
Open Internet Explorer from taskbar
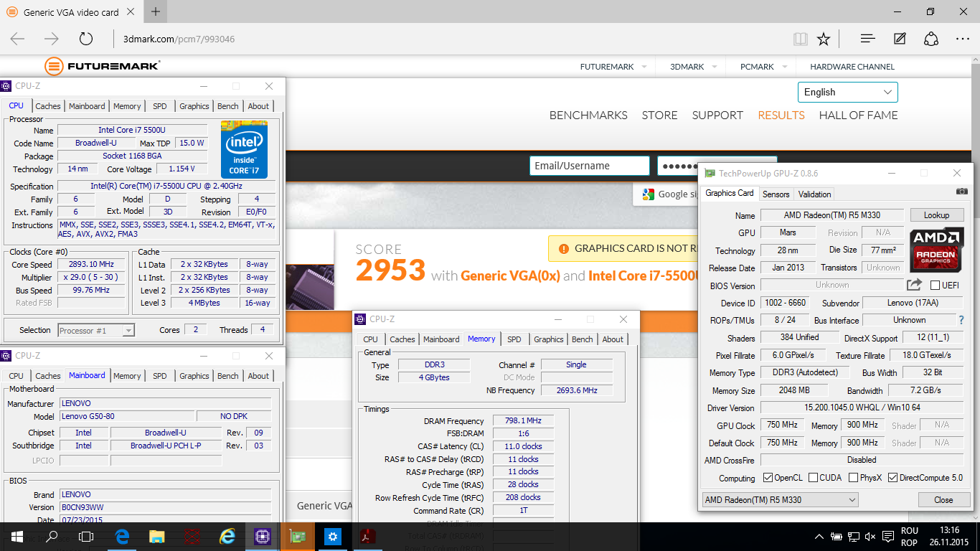coord(227,536)
